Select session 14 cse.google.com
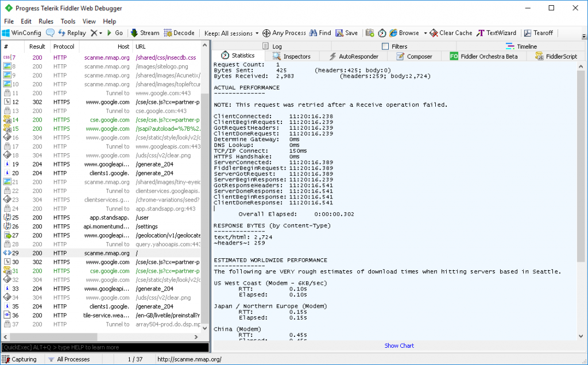This screenshot has width=588, height=365. 101,120
